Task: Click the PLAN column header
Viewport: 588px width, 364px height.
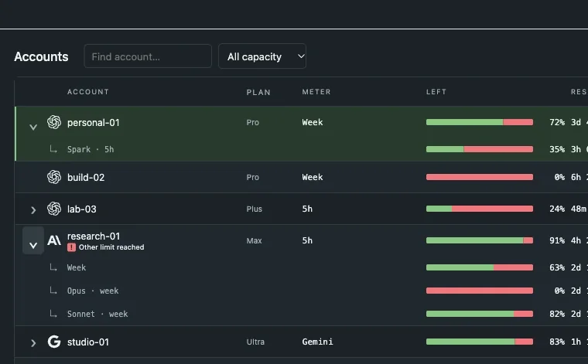Action: click(x=258, y=92)
